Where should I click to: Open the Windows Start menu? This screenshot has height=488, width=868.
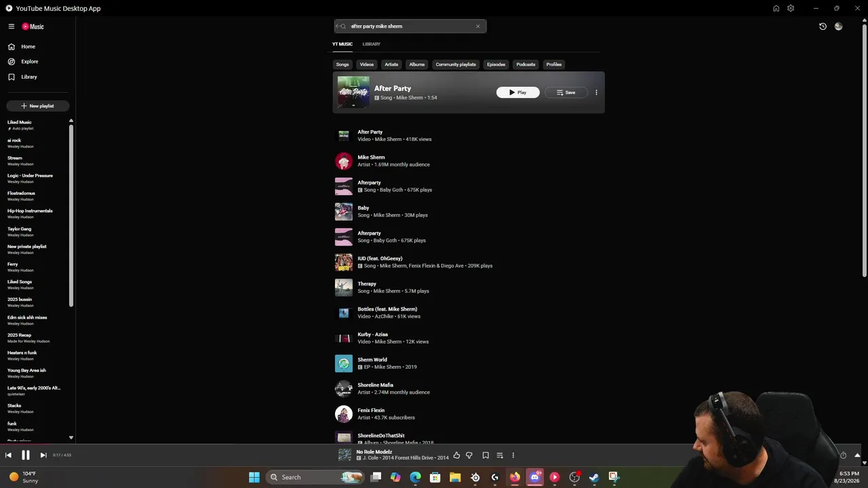(254, 477)
